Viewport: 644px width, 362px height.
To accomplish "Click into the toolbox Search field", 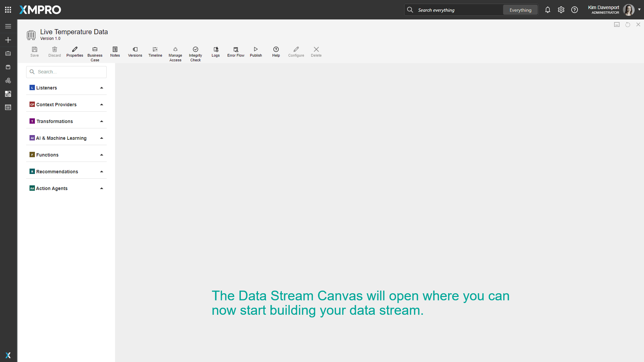I will pyautogui.click(x=66, y=72).
